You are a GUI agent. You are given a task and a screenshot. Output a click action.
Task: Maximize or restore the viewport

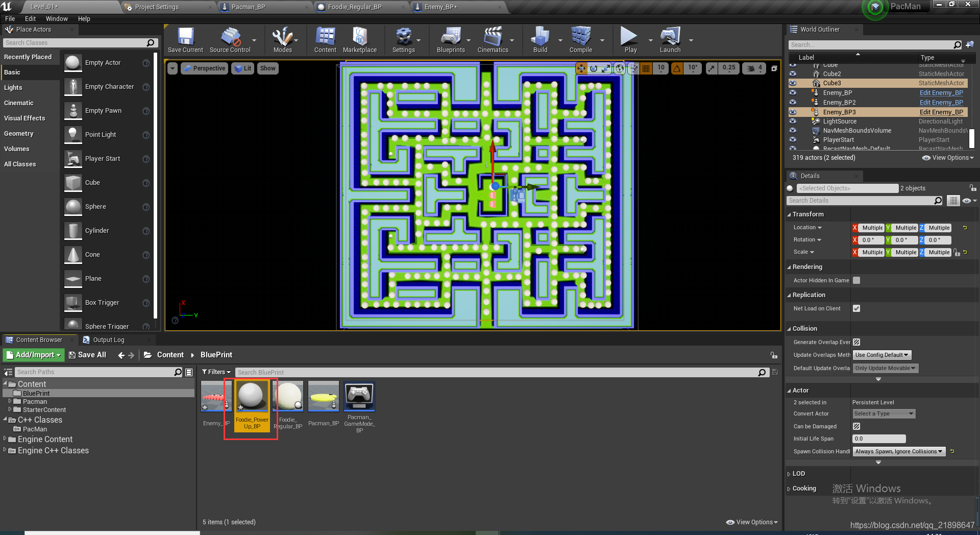(x=774, y=68)
